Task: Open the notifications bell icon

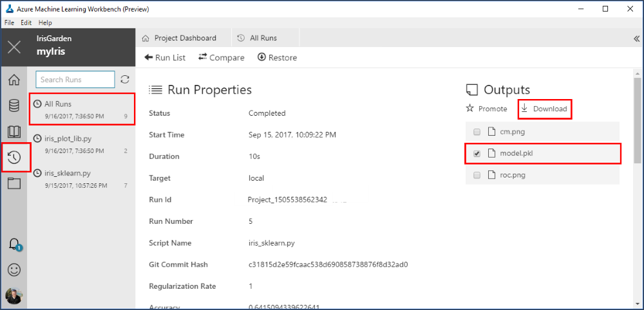Action: pos(14,244)
